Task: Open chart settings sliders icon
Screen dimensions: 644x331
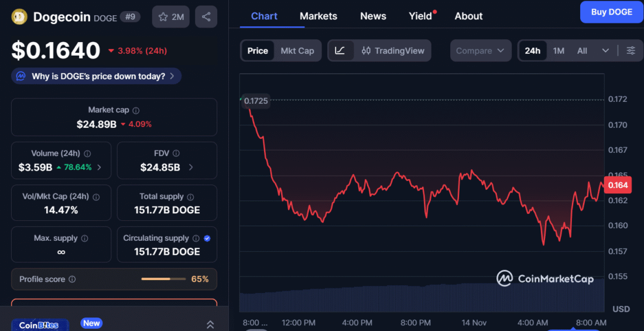Action: coord(631,50)
